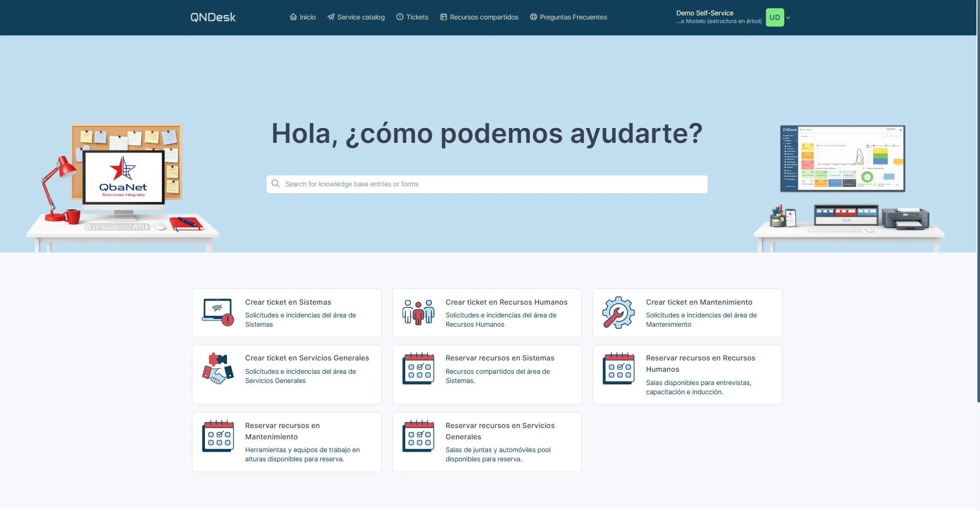Click the UD user avatar
Viewport: 980px width, 511px height.
[x=775, y=17]
